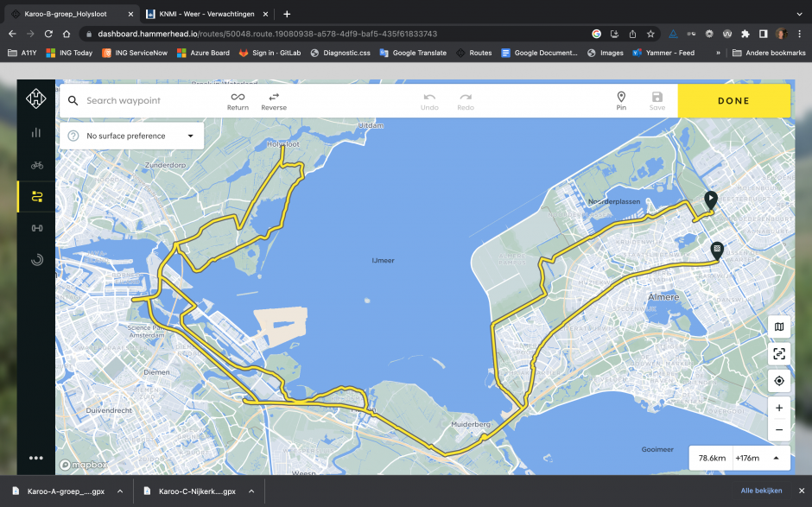This screenshot has height=507, width=812.
Task: Open the Diagnostic.css bookmark
Action: point(340,53)
